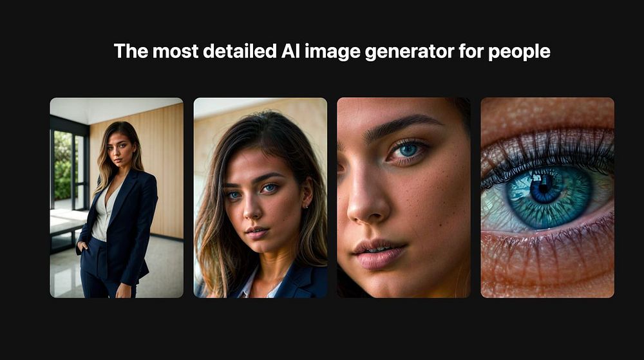Click the pupil in the macro eye image
The image size is (644, 360).
545,189
